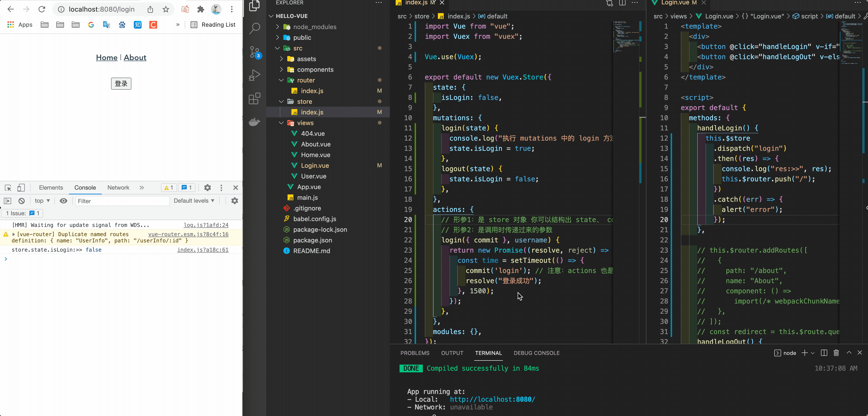Collapse the router folder
The image size is (868, 416).
pos(281,80)
